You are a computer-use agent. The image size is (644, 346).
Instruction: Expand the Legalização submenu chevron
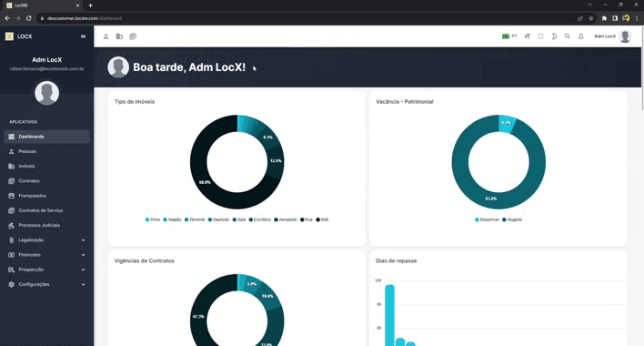[x=84, y=240]
